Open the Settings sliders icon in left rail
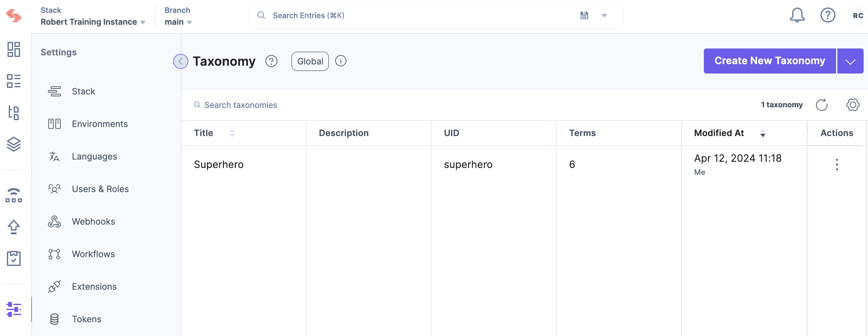868x336 pixels. [x=14, y=309]
